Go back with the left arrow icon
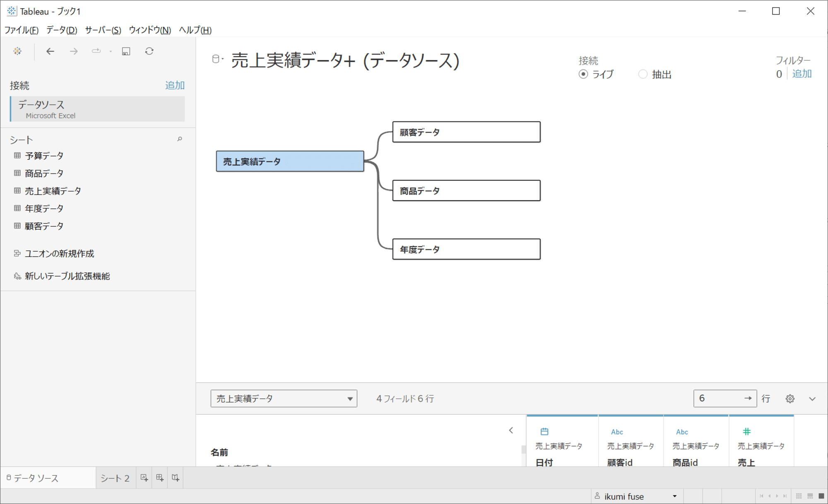The height and width of the screenshot is (504, 828). pos(50,51)
